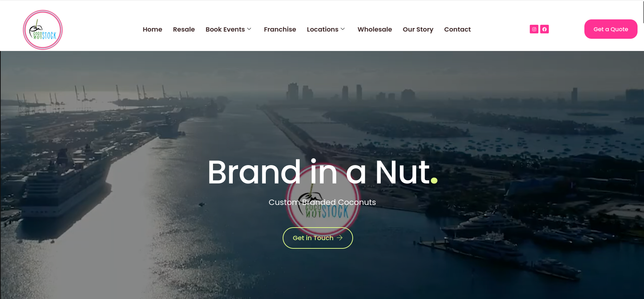Open the Instagram social icon
Image resolution: width=644 pixels, height=299 pixels.
click(534, 29)
